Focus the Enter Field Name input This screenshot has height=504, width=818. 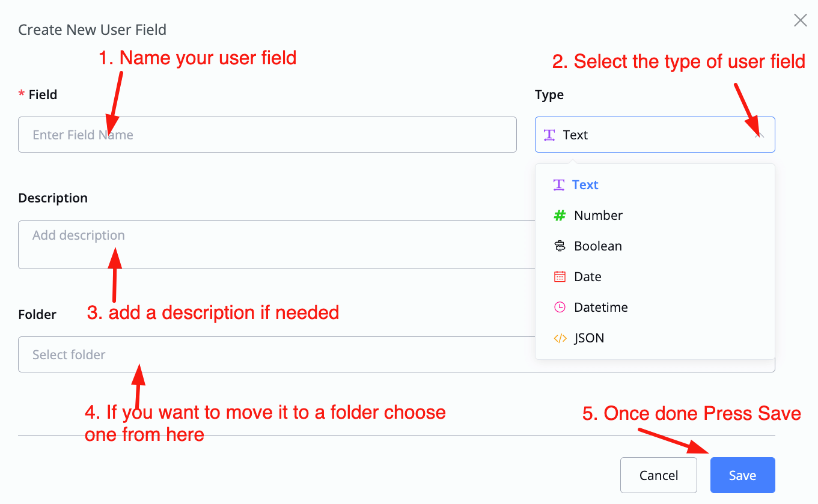coord(267,135)
